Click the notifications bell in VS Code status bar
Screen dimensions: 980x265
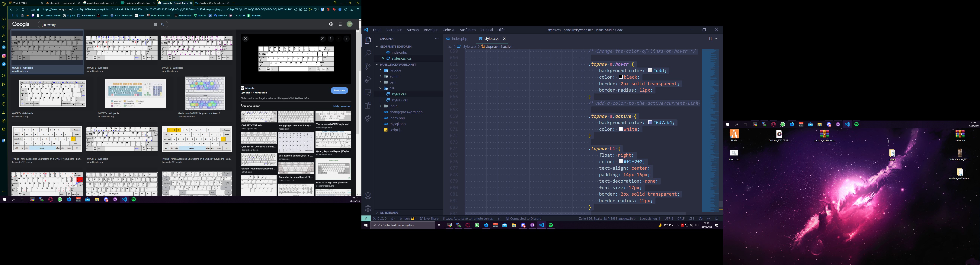[717, 219]
